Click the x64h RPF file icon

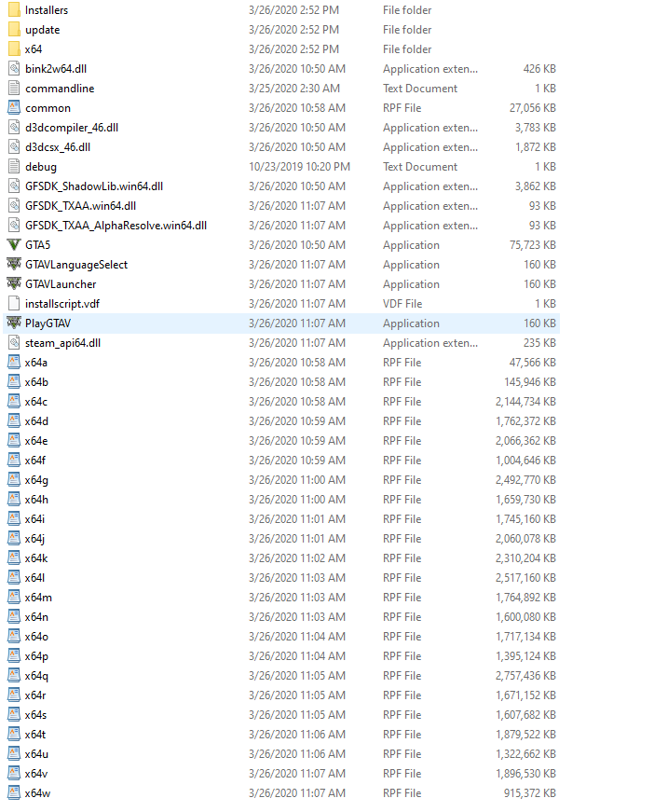15,499
